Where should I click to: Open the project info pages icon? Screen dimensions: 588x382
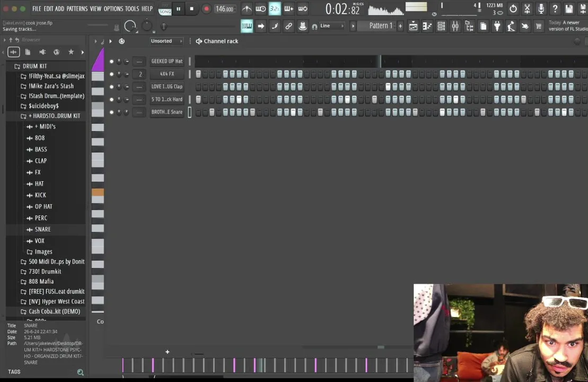coord(484,26)
